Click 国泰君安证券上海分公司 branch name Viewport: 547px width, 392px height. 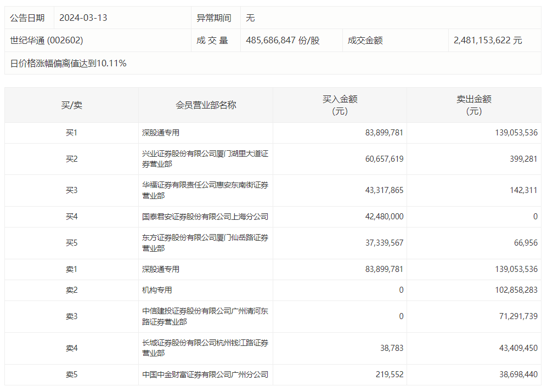[x=205, y=217]
